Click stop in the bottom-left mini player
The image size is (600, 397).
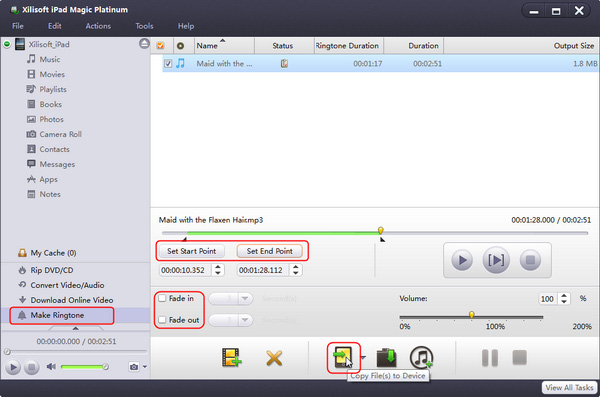(x=32, y=368)
